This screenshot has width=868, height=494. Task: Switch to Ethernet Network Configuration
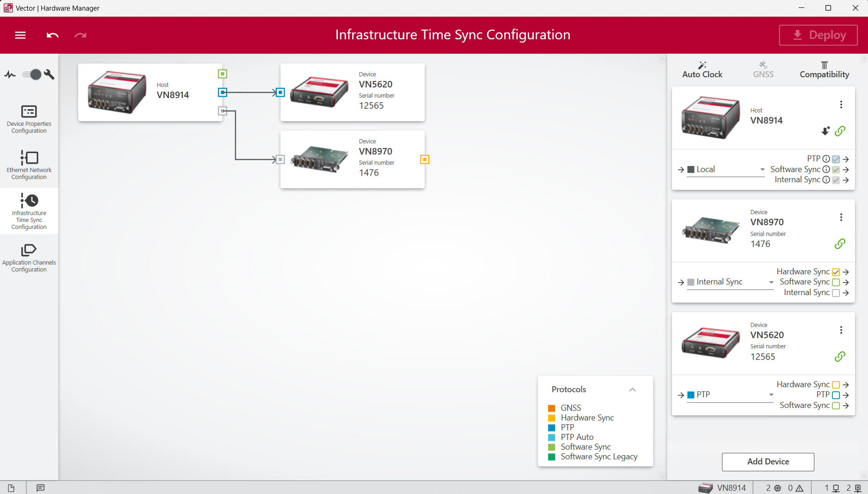29,165
